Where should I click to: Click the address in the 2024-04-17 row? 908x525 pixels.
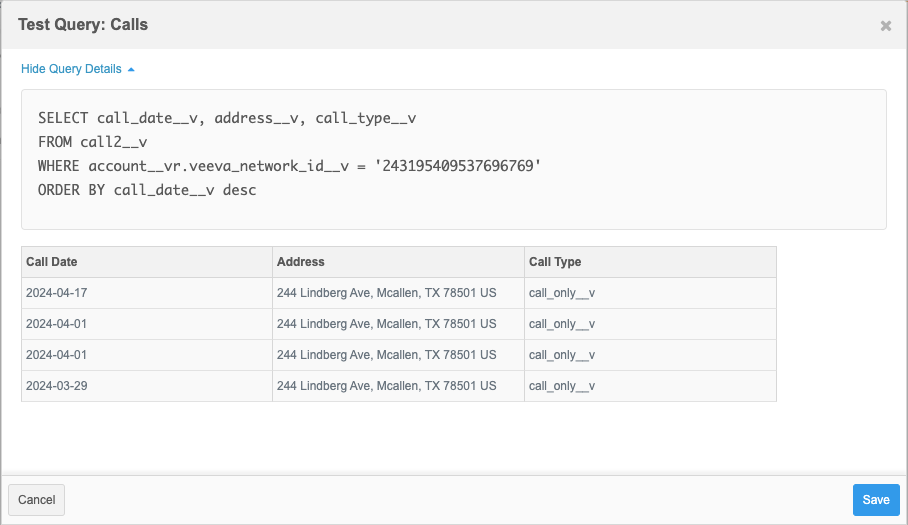click(x=386, y=294)
